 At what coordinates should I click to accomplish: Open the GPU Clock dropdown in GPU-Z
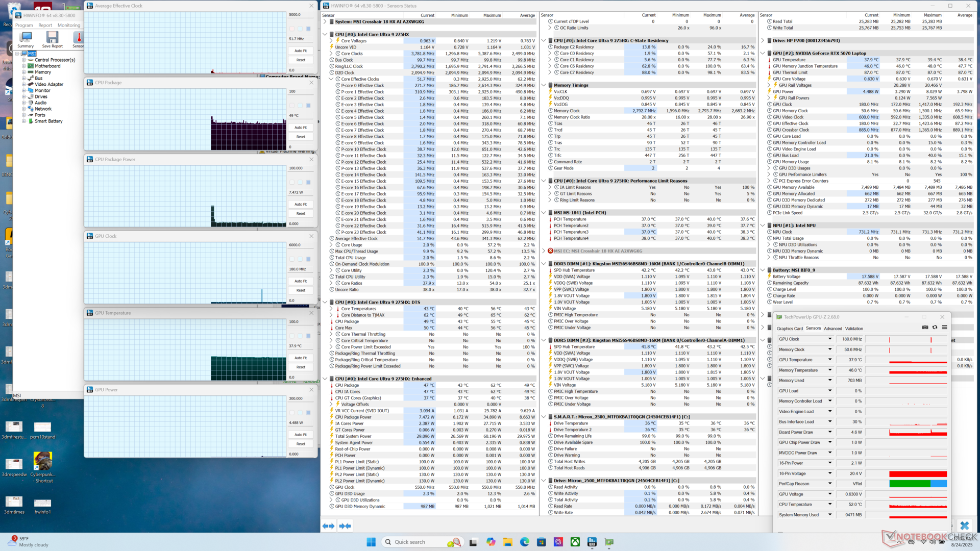(830, 339)
